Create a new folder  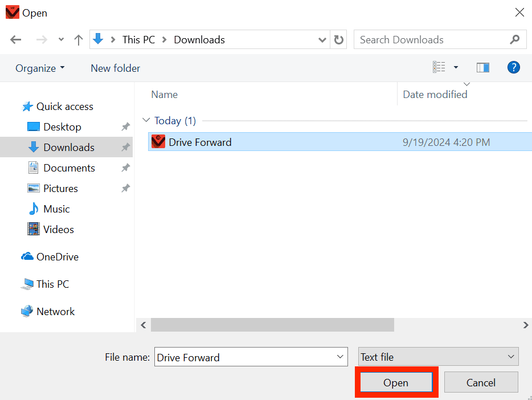[x=115, y=68]
